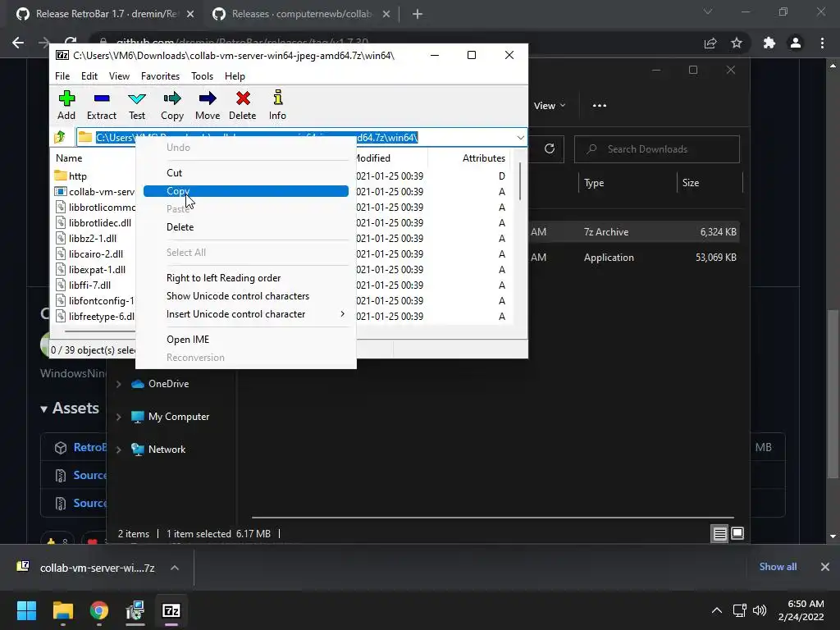Choose Copy in the context menu

pyautogui.click(x=246, y=190)
